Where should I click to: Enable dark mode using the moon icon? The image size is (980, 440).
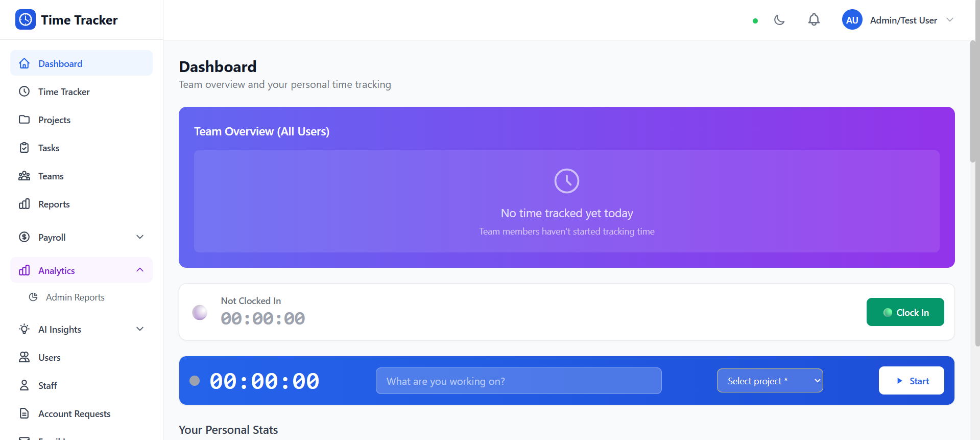pos(779,19)
